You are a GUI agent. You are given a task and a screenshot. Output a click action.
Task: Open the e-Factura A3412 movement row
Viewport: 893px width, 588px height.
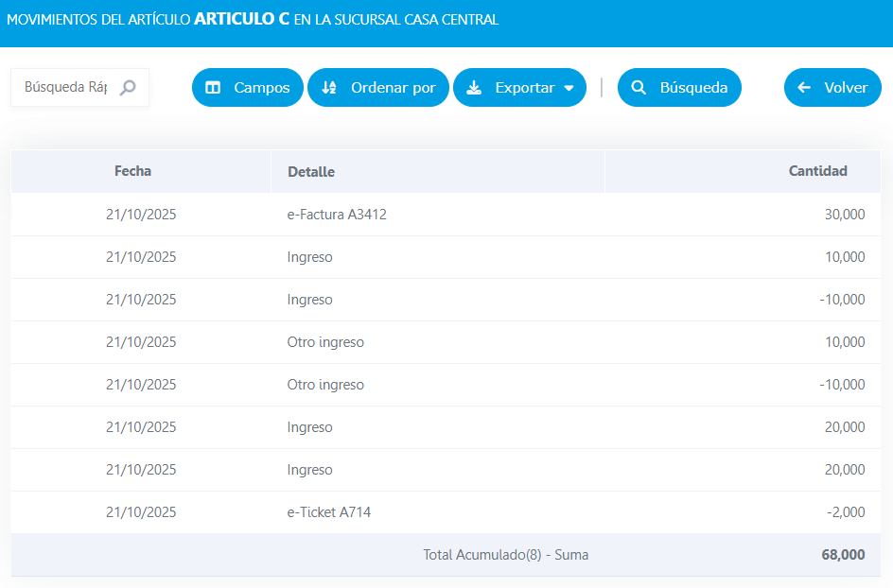pos(337,215)
